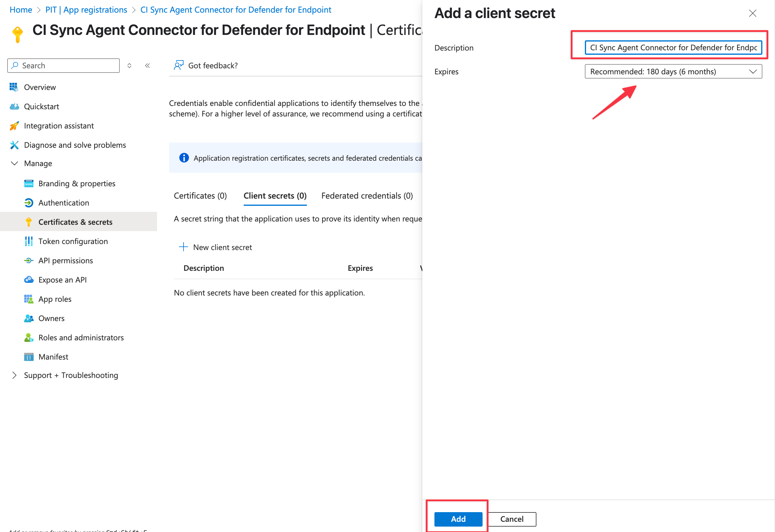Switch to the Certificates (0) tab

click(x=200, y=196)
